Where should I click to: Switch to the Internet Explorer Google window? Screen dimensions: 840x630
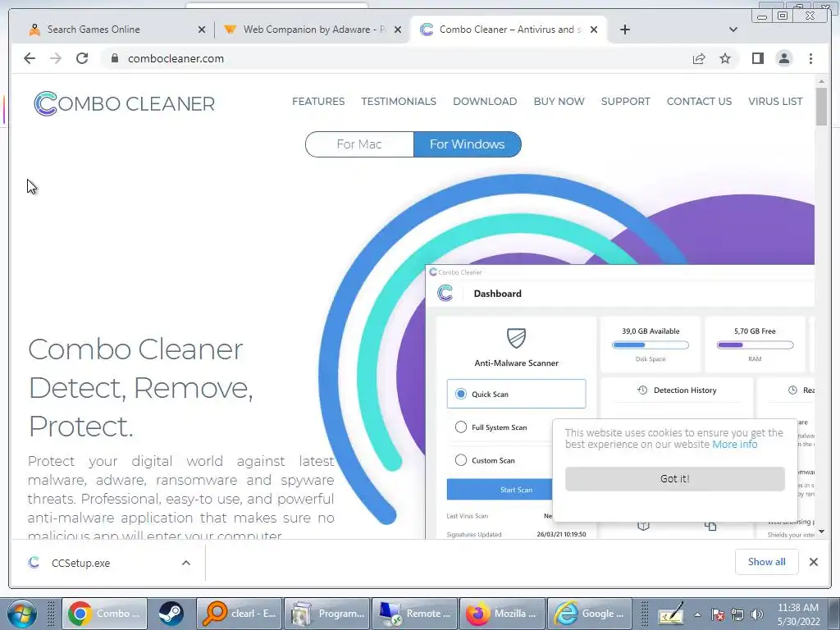point(589,614)
